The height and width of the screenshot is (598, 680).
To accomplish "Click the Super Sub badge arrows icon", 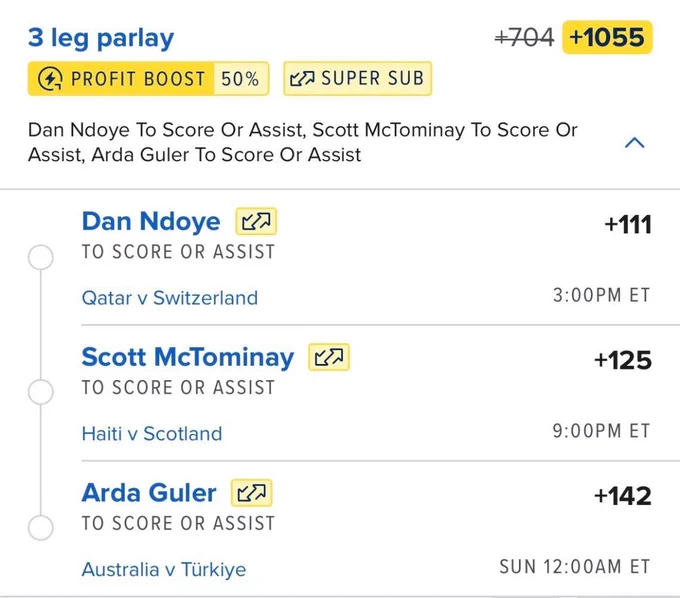I will coord(302,78).
